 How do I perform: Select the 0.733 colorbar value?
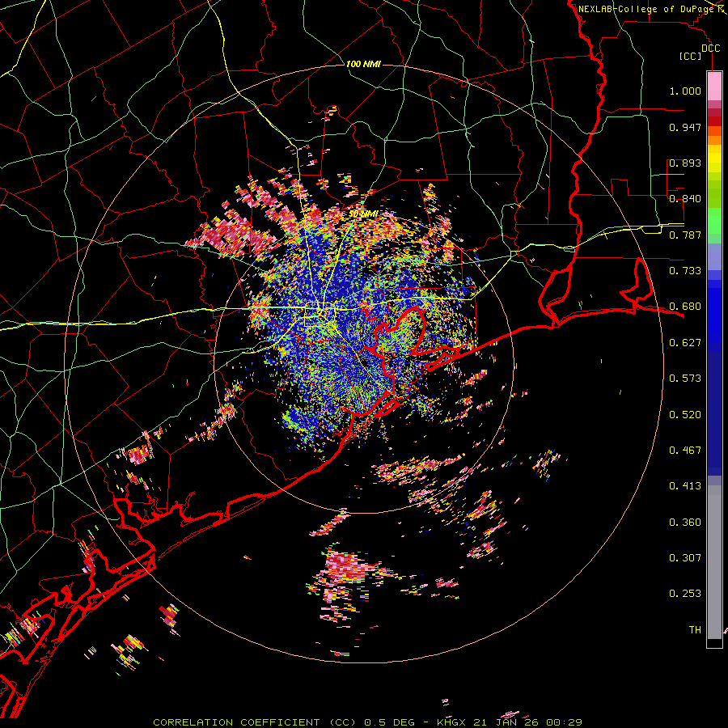click(685, 271)
